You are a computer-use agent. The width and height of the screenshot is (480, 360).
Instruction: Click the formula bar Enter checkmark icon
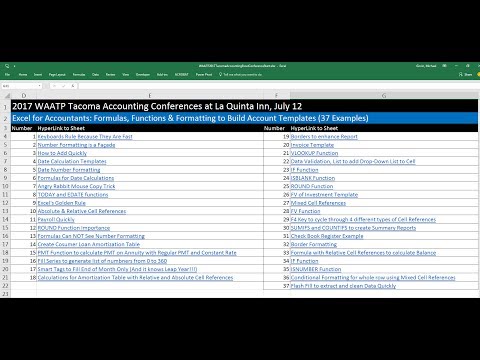coord(63,86)
